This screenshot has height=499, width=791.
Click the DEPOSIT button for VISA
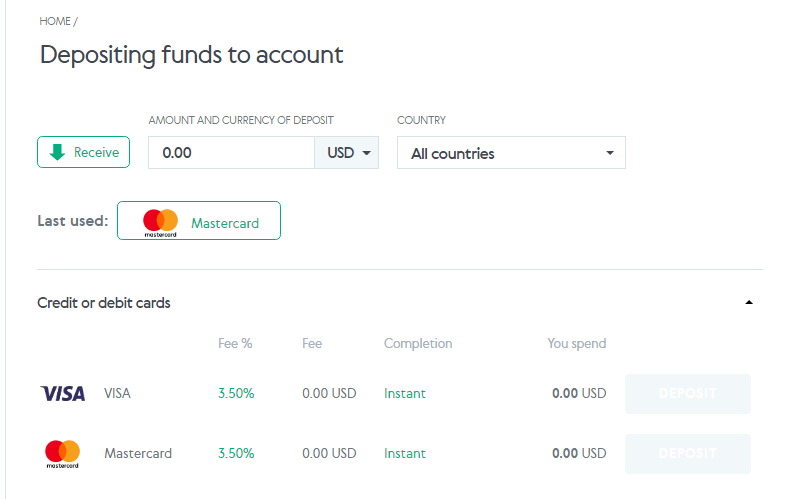pyautogui.click(x=688, y=394)
